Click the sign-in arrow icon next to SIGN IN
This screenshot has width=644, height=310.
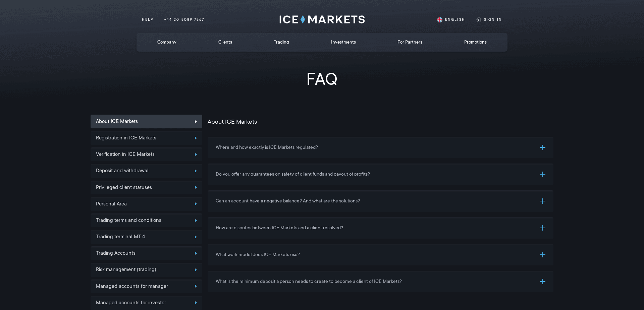coord(478,19)
